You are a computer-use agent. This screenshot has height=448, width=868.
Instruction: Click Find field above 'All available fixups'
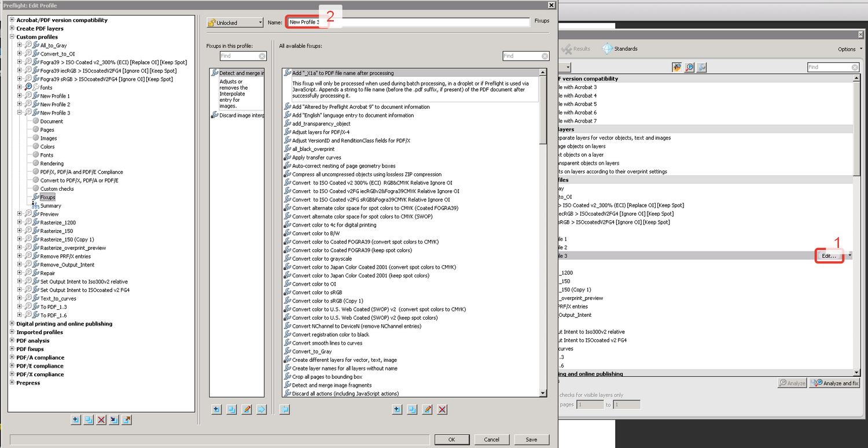pos(525,56)
